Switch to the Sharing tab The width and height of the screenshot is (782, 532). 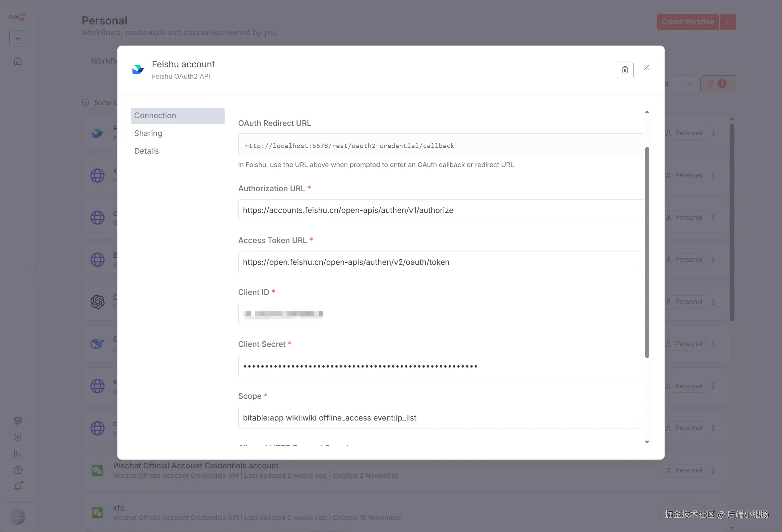click(x=148, y=133)
